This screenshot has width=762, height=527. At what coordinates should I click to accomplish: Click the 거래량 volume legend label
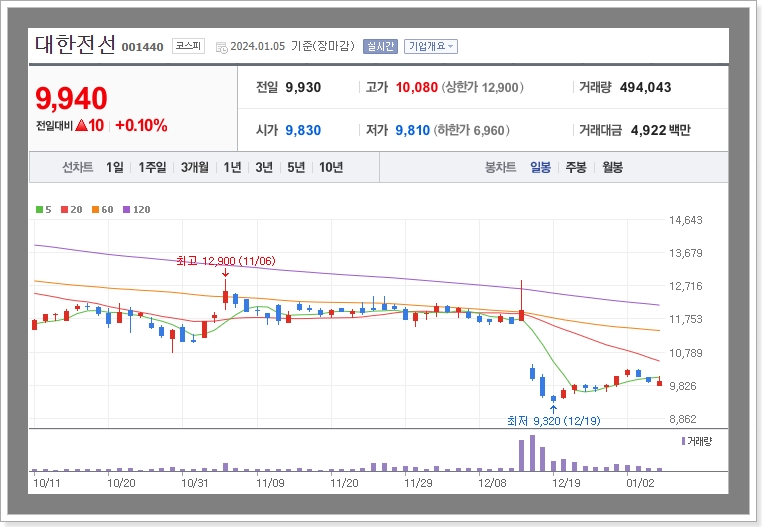coord(697,441)
